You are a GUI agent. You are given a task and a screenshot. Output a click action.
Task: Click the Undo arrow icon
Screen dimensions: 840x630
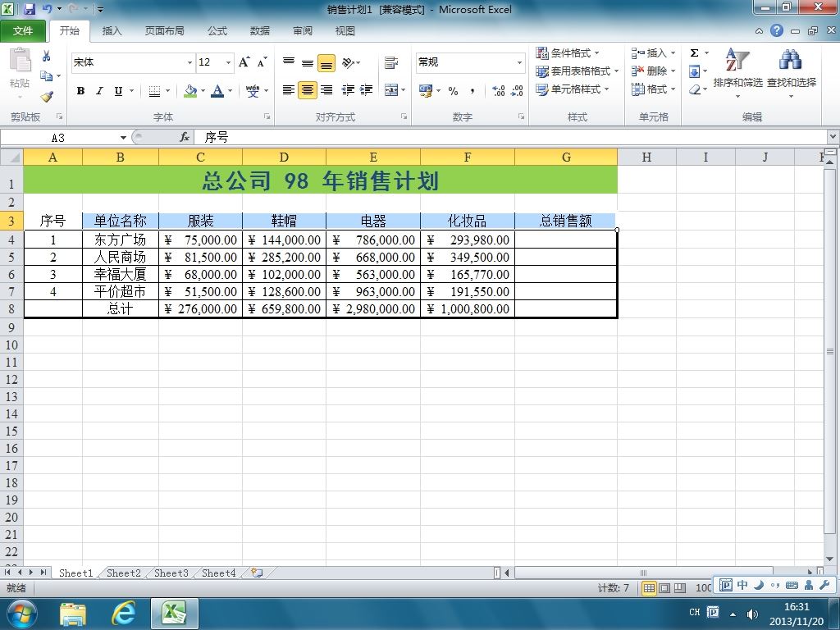[47, 9]
